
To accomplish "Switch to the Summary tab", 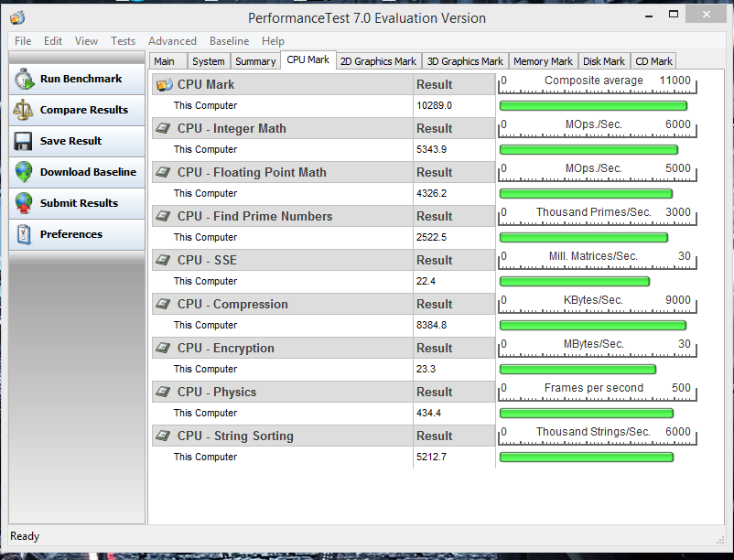I will pos(255,61).
